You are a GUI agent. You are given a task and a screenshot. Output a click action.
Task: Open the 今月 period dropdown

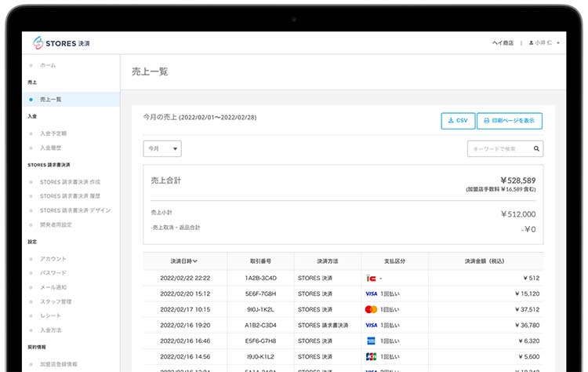click(162, 148)
